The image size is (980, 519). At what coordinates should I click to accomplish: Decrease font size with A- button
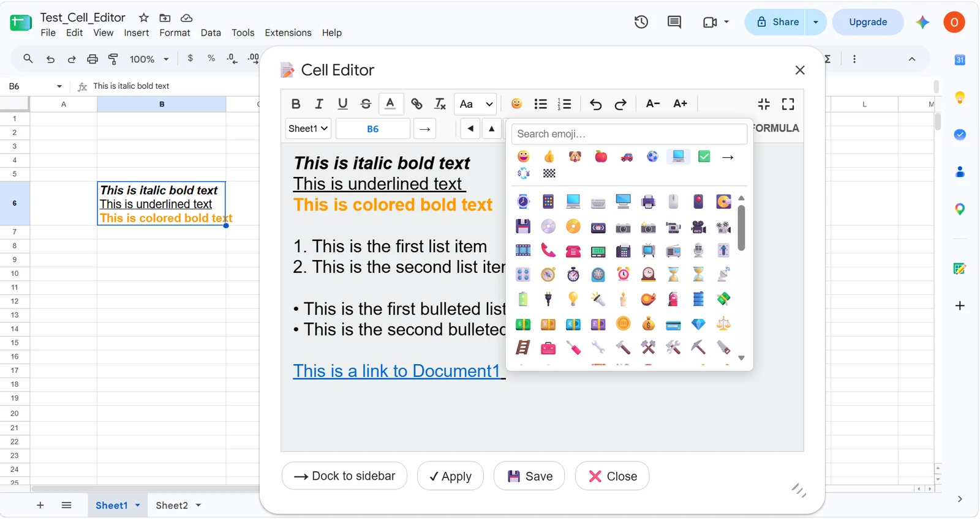pos(653,104)
